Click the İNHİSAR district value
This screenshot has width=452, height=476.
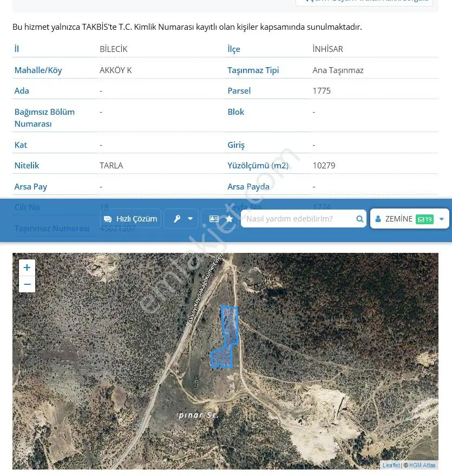click(327, 49)
